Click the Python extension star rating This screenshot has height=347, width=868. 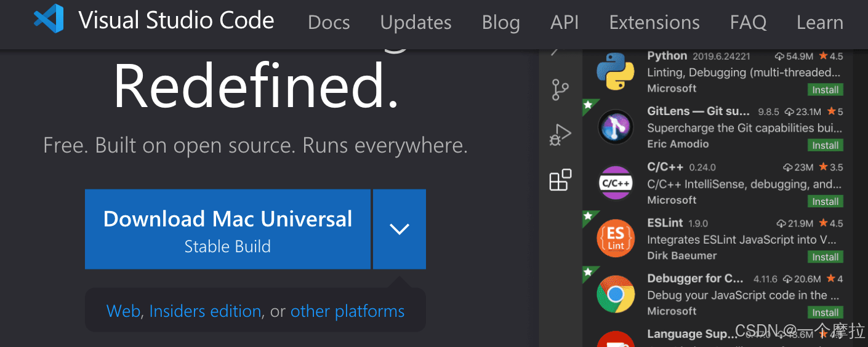click(x=830, y=56)
